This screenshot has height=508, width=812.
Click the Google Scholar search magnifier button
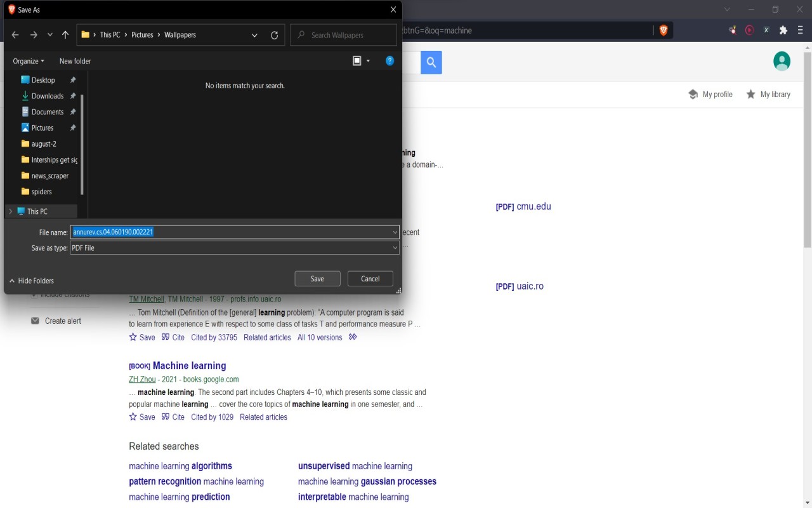point(431,62)
